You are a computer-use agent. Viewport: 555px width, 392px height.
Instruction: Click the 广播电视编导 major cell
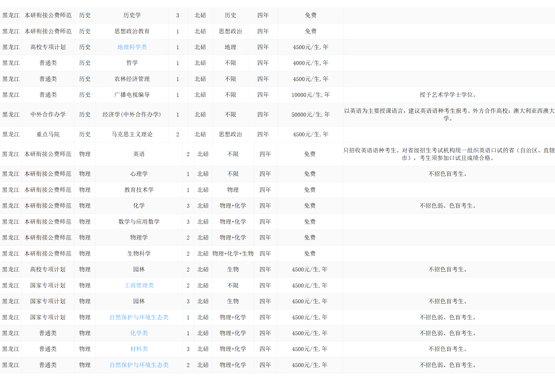click(x=132, y=95)
